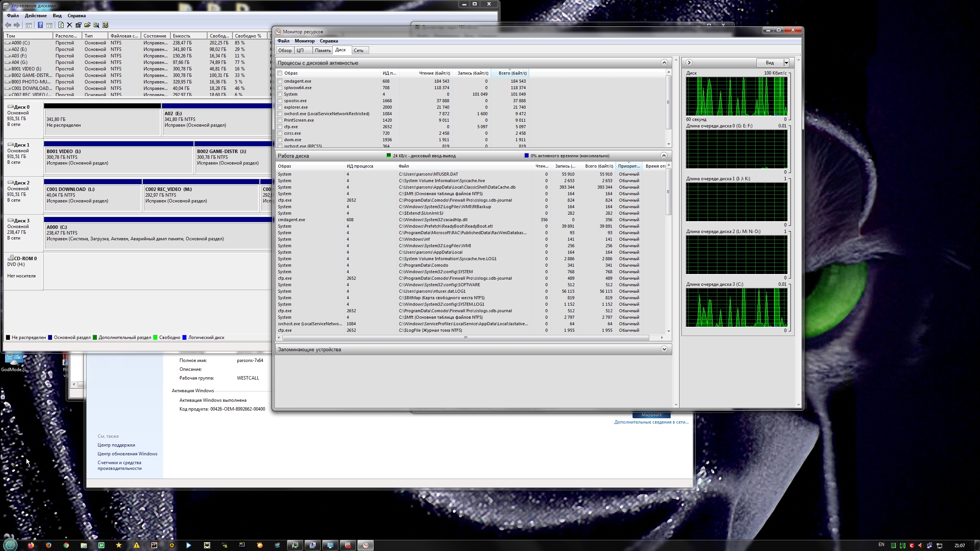Tick the checkbox next to spoolsv.exe
The height and width of the screenshot is (551, 980).
pos(280,101)
